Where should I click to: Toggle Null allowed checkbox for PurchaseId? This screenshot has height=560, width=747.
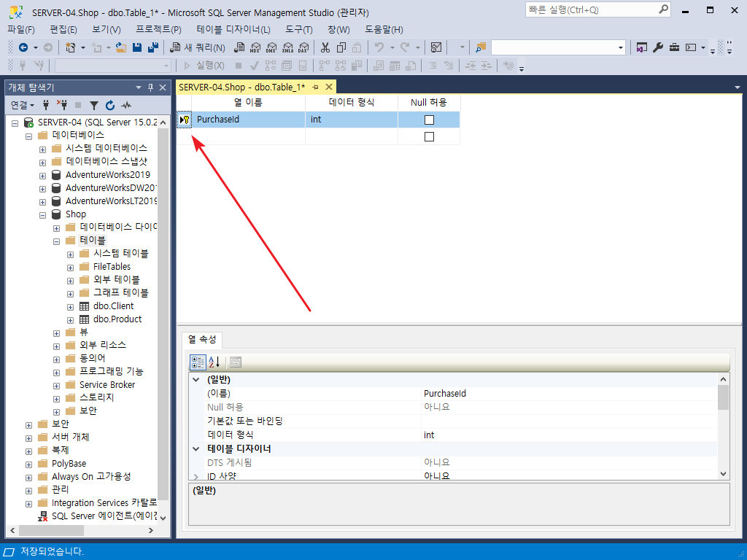tap(429, 120)
